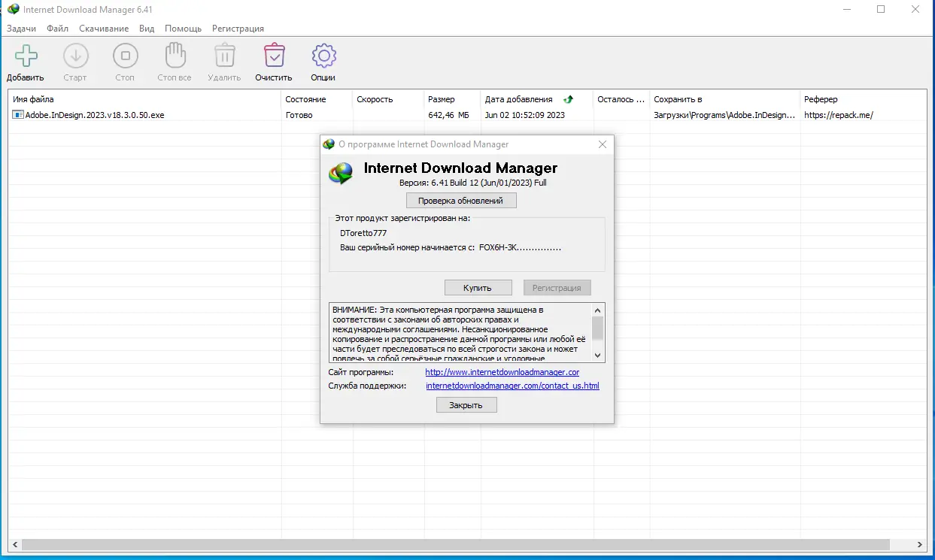The width and height of the screenshot is (935, 560).
Task: Click the Старт toolbar icon
Action: click(x=75, y=56)
